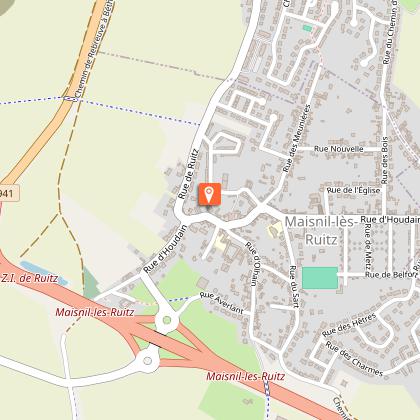Click the Rue de Belfort street label
The width and height of the screenshot is (420, 420).
point(391,275)
